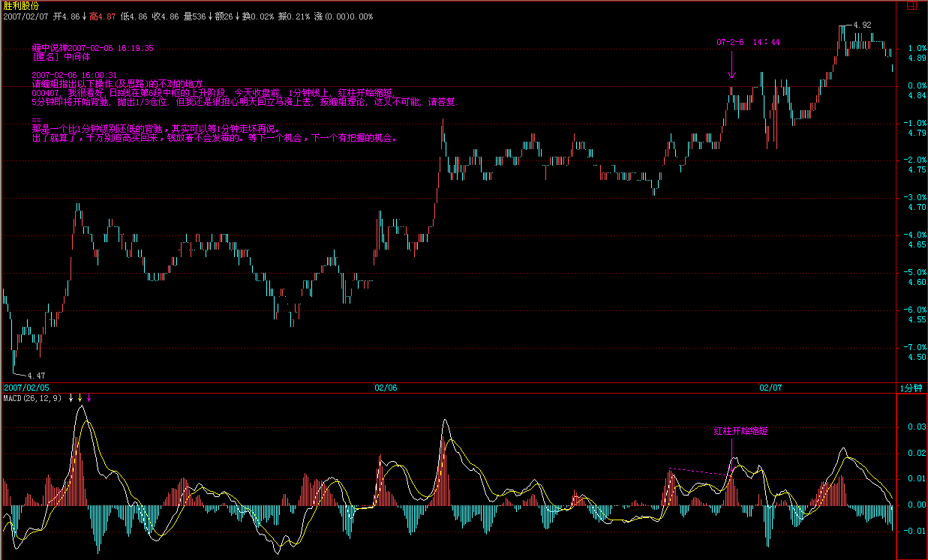
Task: Click the 胜利股份 stock name title
Action: tap(20, 4)
